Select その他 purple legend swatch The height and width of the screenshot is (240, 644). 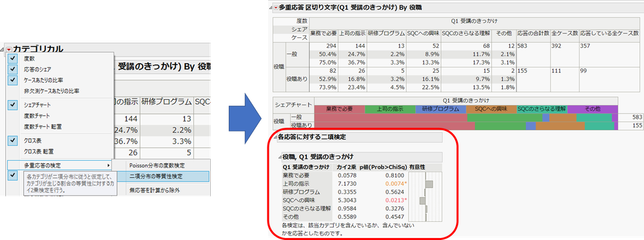tap(592, 109)
